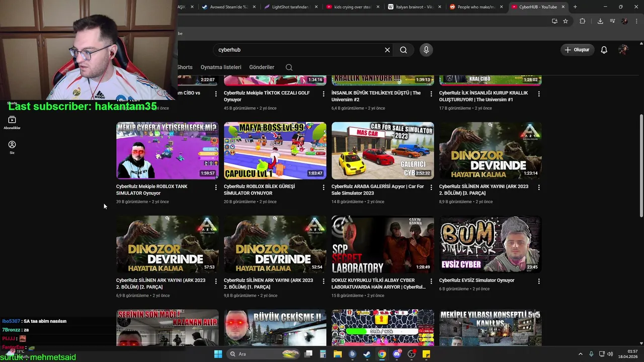Switch to the kids crying over steal tab

(352, 7)
